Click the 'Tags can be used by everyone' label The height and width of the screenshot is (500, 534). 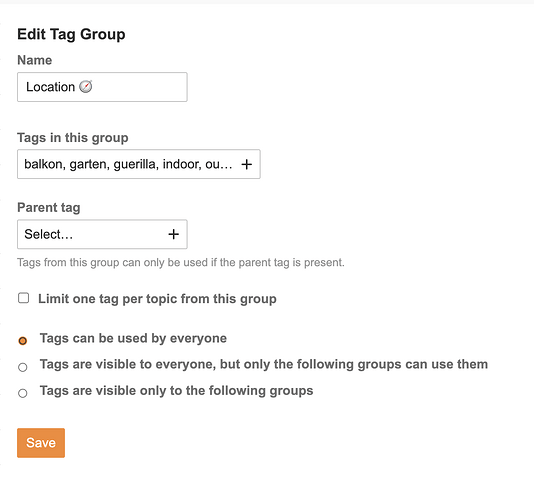click(133, 339)
